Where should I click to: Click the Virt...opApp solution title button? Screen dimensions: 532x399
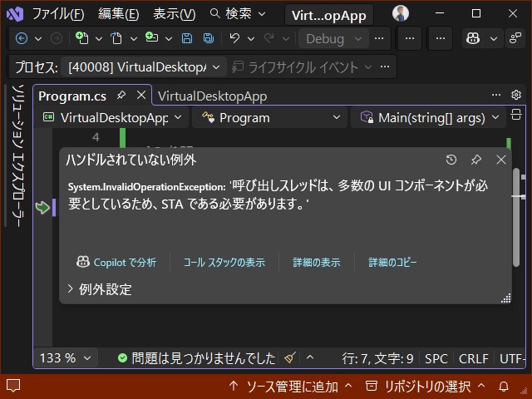coord(329,15)
